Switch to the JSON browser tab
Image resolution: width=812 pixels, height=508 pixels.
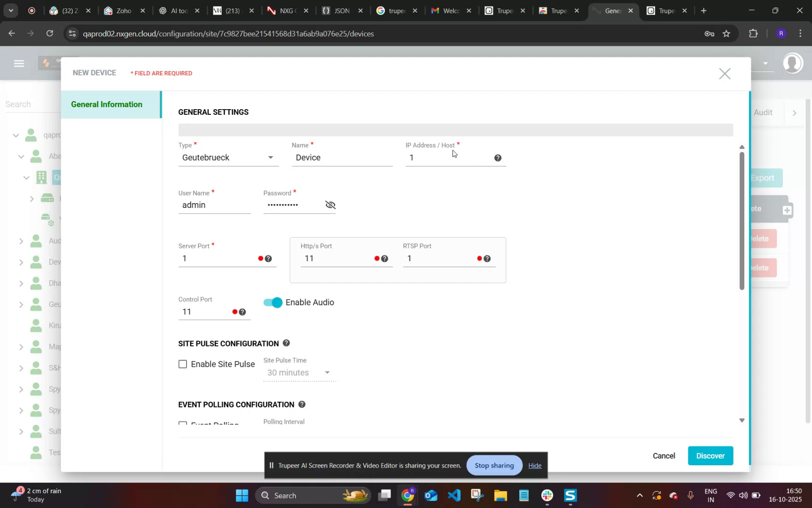(342, 10)
